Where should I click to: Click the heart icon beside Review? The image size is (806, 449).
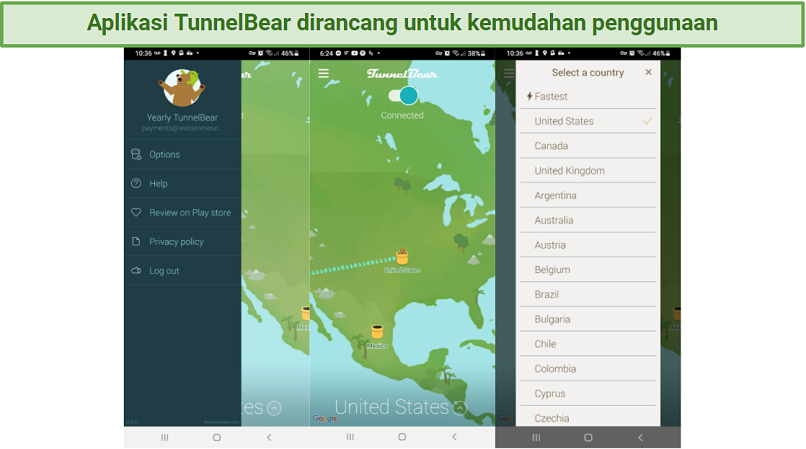(136, 212)
